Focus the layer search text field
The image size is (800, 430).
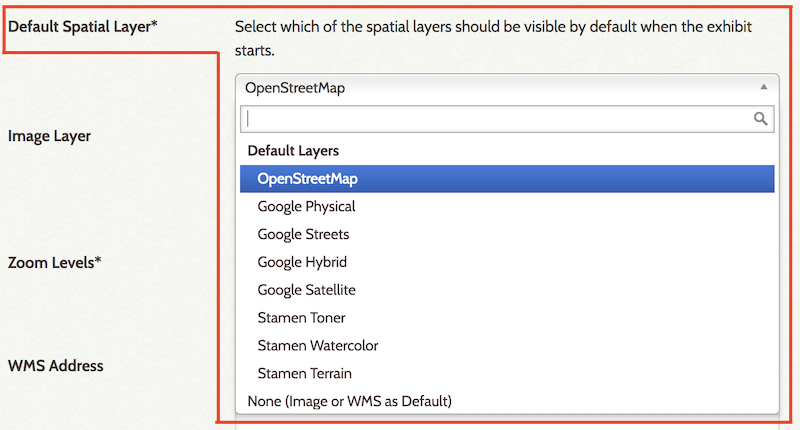click(x=495, y=119)
